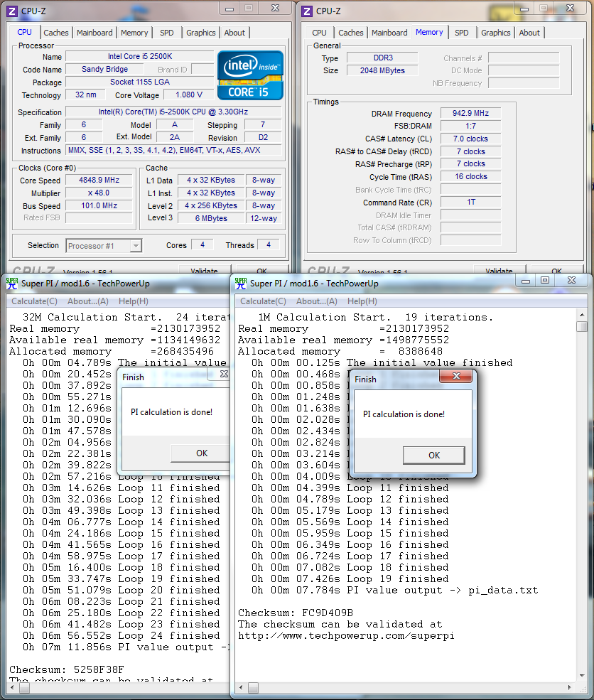This screenshot has width=594, height=700.
Task: Open About tab in the CPU-Z window showing memory timings
Action: point(530,33)
